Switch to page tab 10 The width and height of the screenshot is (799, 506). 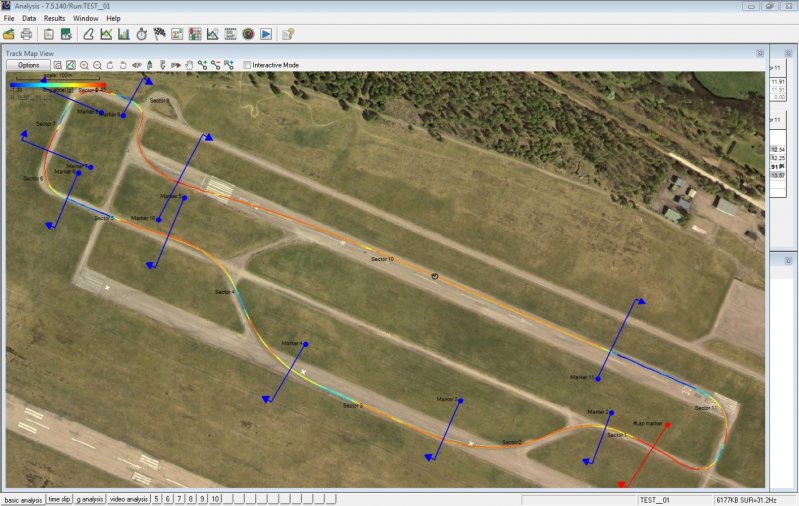pyautogui.click(x=215, y=499)
